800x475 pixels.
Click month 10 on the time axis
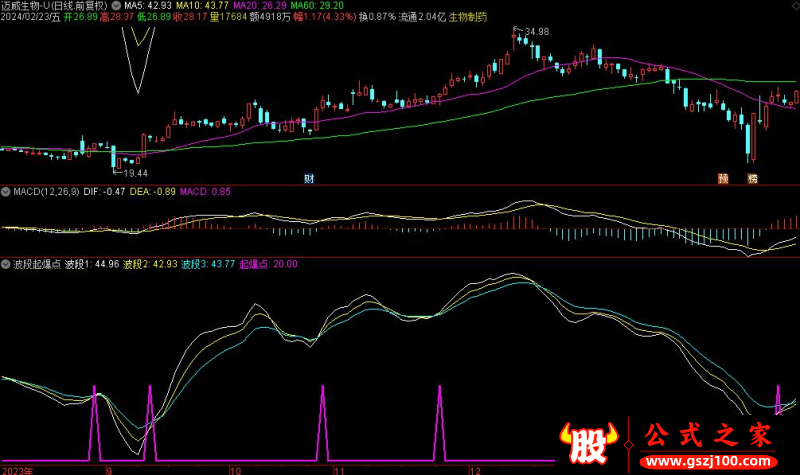(235, 470)
